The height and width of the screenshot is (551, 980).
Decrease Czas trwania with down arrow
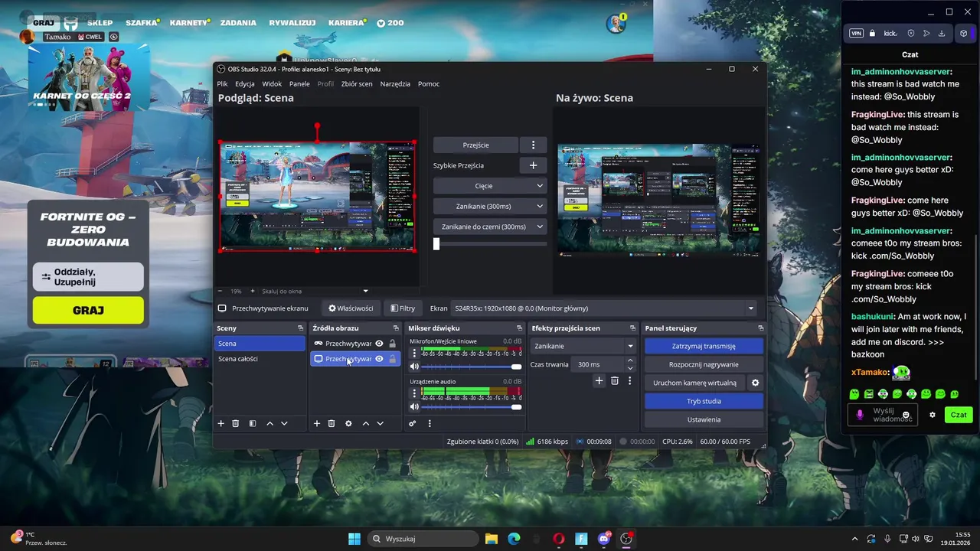pyautogui.click(x=630, y=368)
